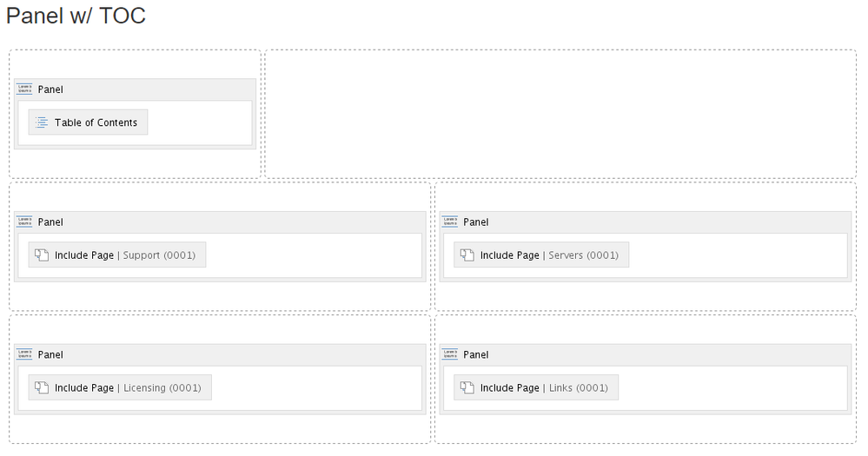Screen dimensions: 868x456
Task: Select the Include Page | Links (0001) macro
Action: click(x=536, y=388)
